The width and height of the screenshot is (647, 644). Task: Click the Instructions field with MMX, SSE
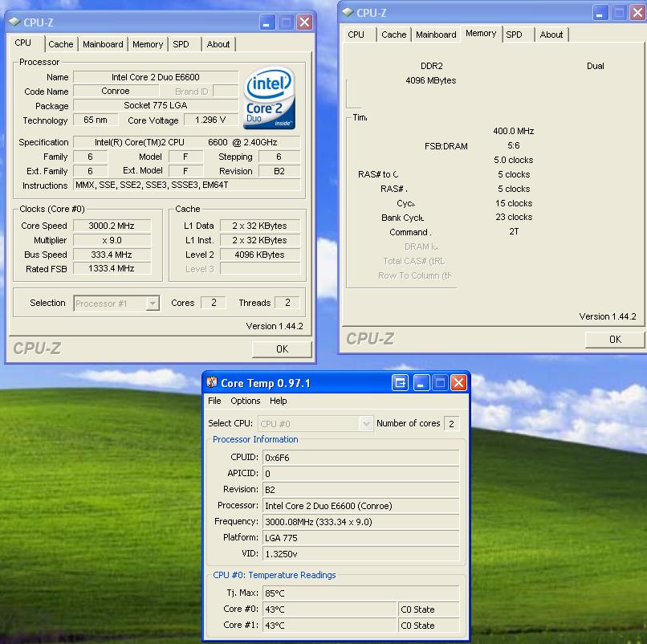coord(186,185)
